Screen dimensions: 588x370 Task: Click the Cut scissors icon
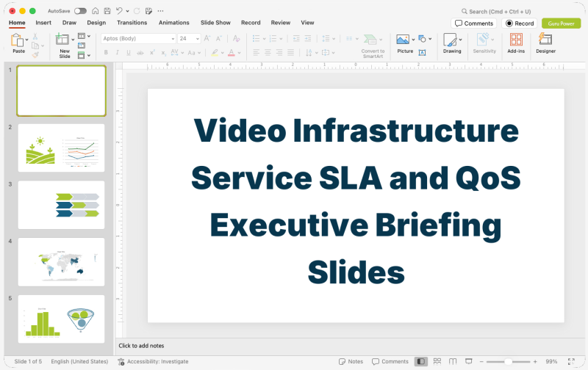35,36
